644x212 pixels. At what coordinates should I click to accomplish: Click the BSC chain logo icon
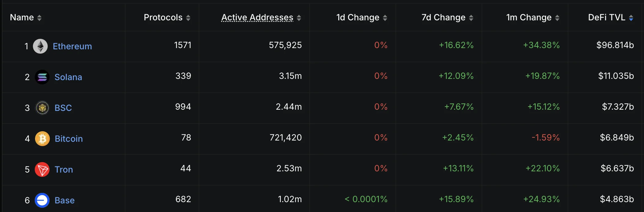pos(42,108)
